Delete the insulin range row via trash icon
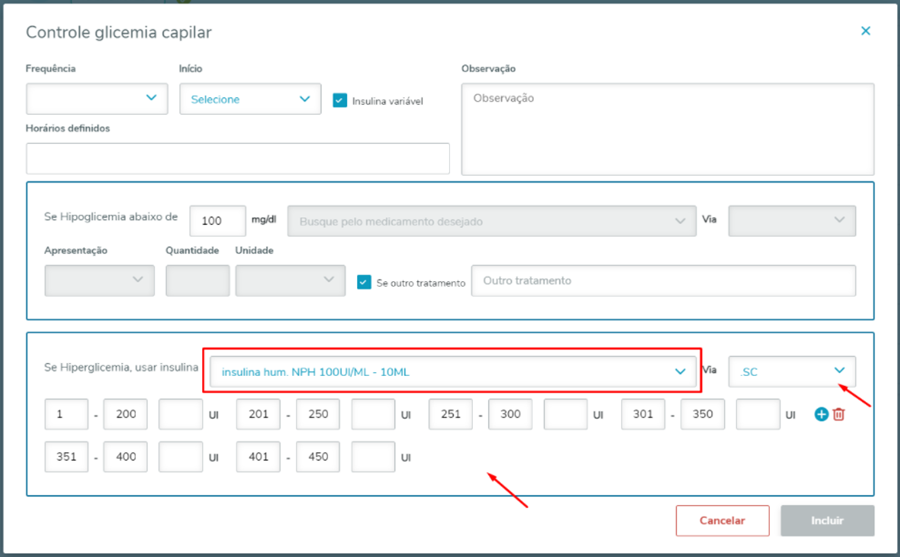 pyautogui.click(x=839, y=414)
